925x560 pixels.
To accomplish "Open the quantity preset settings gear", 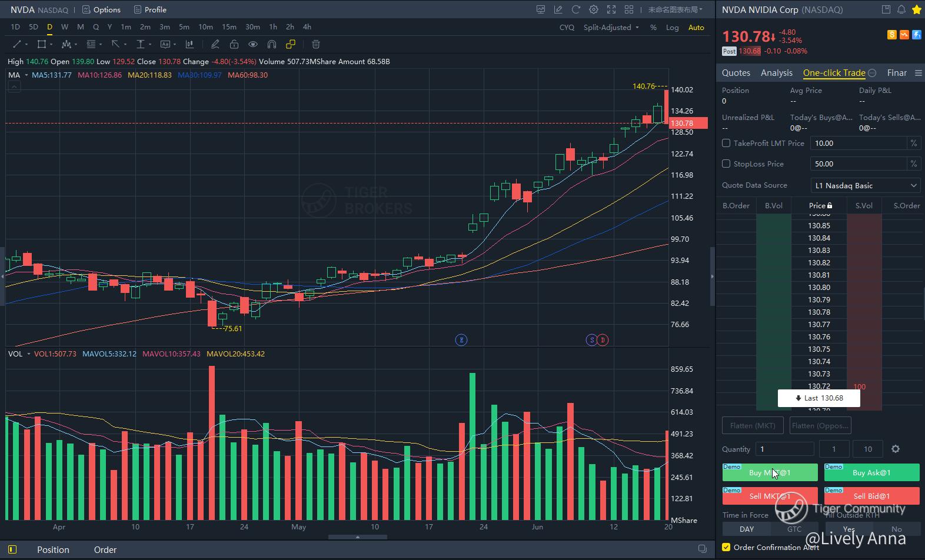I will (896, 449).
